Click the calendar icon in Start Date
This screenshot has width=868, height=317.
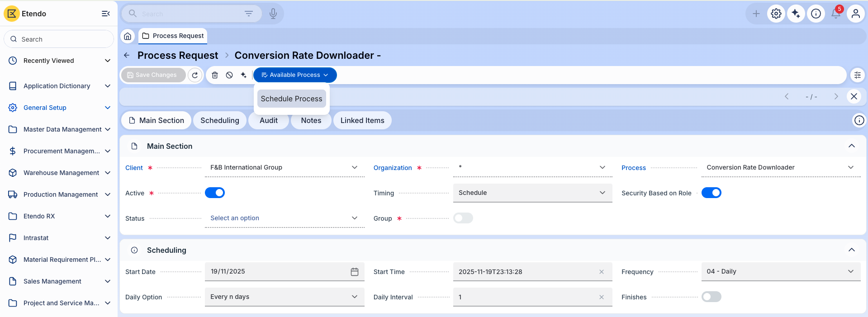pos(355,272)
